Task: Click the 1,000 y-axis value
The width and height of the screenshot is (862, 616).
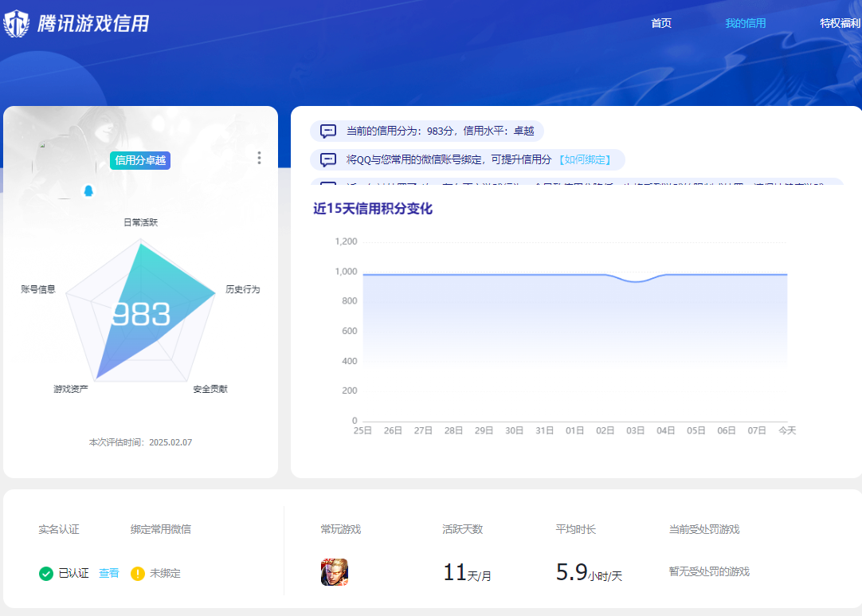Action: coord(346,271)
